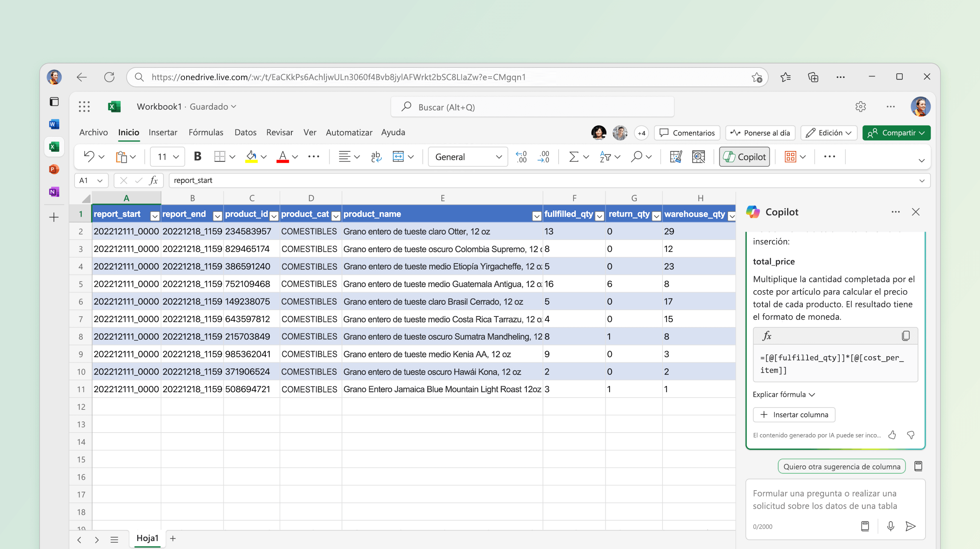Click the Fórmulas menu item
The height and width of the screenshot is (549, 980).
point(206,132)
